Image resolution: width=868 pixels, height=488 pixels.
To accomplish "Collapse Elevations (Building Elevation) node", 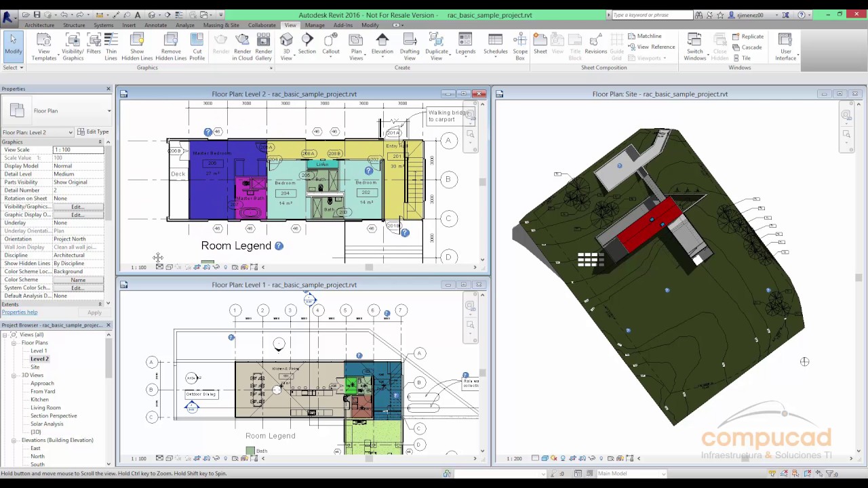I will click(14, 441).
